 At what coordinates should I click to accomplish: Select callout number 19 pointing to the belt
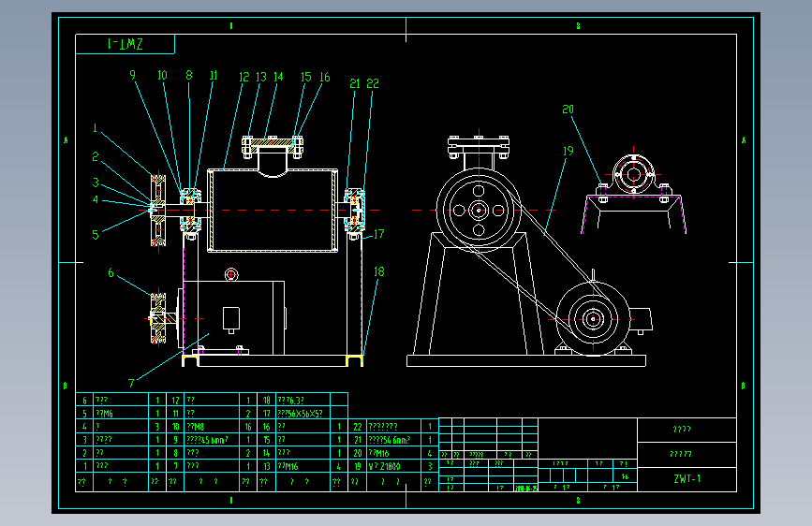[568, 151]
